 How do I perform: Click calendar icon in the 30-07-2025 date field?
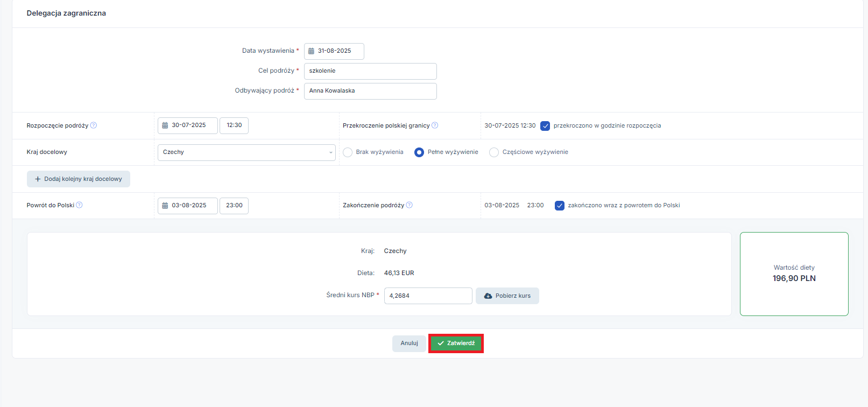click(165, 125)
